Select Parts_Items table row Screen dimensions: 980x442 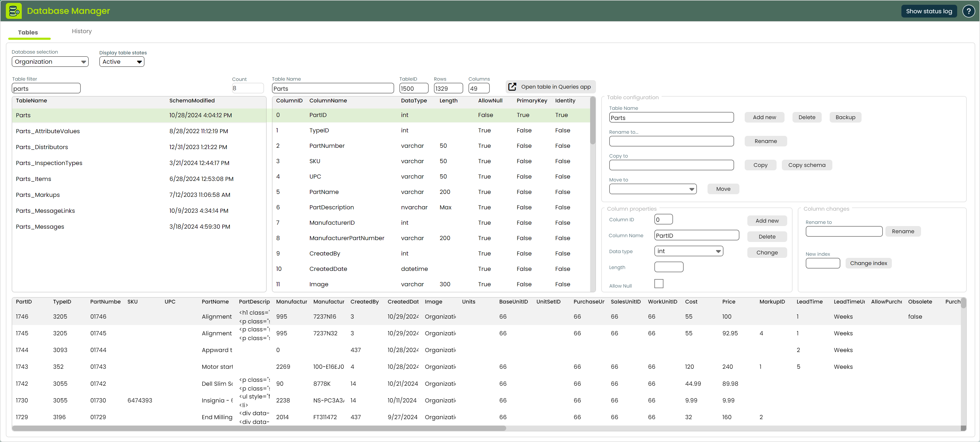tap(139, 179)
